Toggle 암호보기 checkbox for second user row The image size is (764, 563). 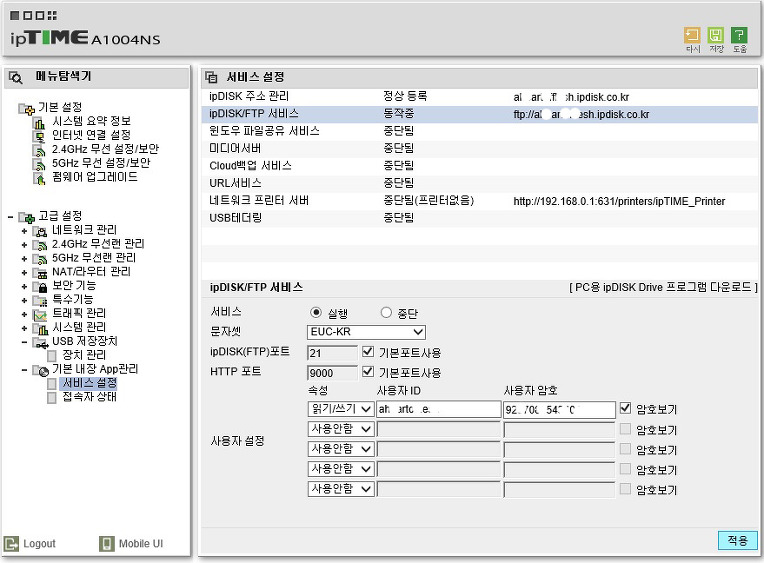point(625,428)
